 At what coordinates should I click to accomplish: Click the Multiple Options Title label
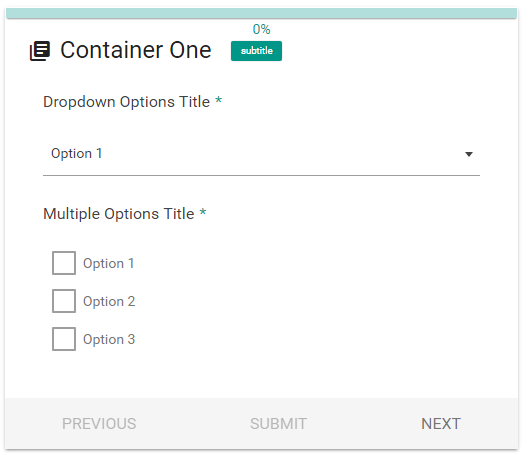119,214
